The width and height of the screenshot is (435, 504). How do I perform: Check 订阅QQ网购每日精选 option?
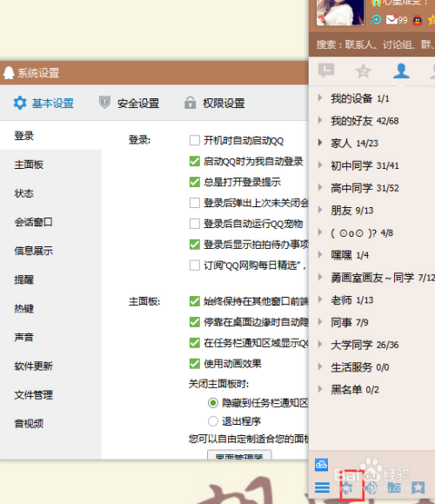pos(194,265)
